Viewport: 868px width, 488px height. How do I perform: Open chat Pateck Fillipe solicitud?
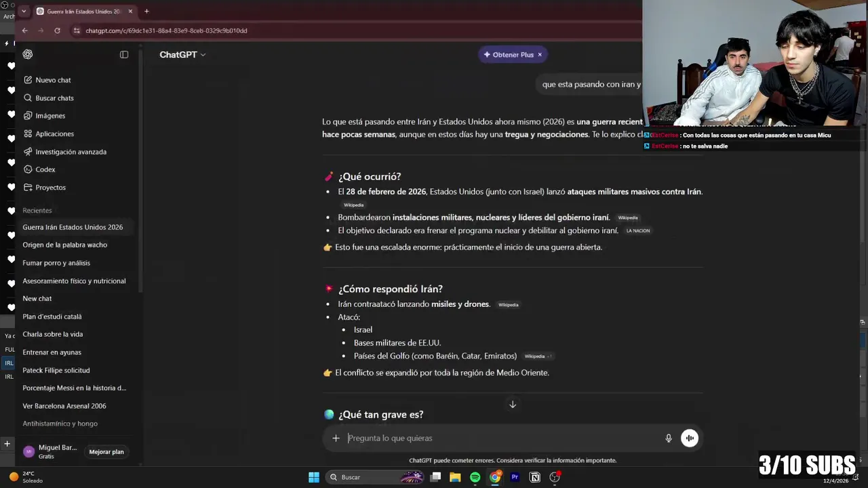click(56, 370)
